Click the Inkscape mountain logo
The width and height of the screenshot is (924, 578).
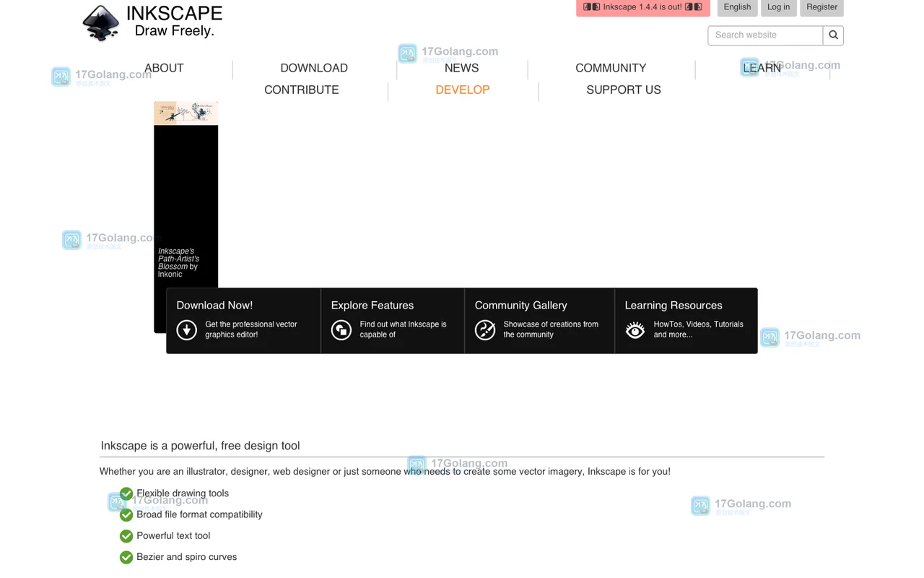click(x=100, y=23)
